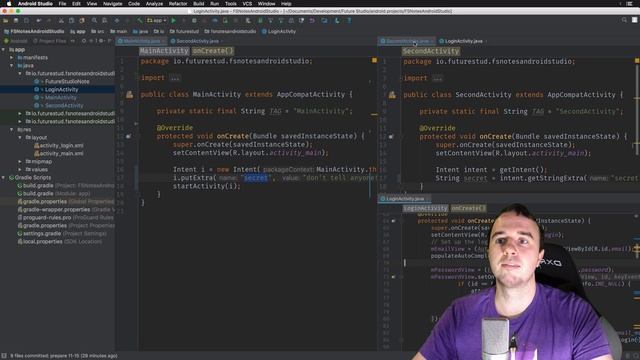Click the Paste toolbar icon

pyautogui.click(x=82, y=20)
